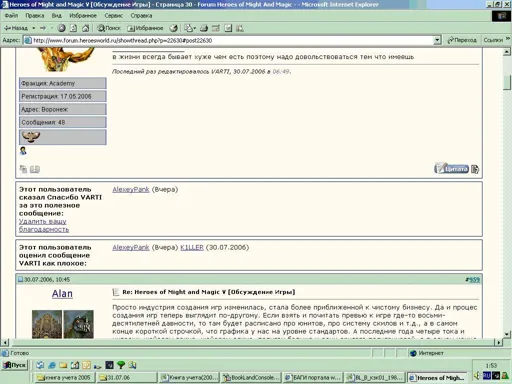The height and width of the screenshot is (384, 512).
Task: Open AlexeyPank link in the bad-rating box
Action: (x=131, y=247)
